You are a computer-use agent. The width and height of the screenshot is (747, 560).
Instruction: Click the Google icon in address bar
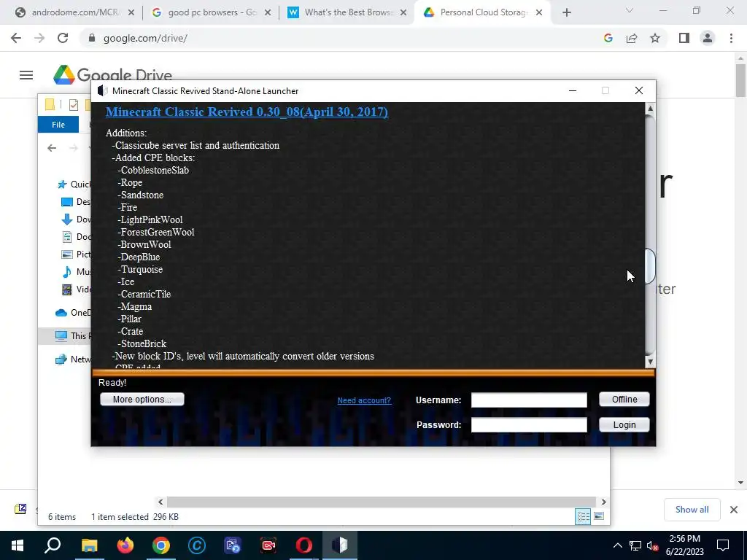pyautogui.click(x=608, y=38)
